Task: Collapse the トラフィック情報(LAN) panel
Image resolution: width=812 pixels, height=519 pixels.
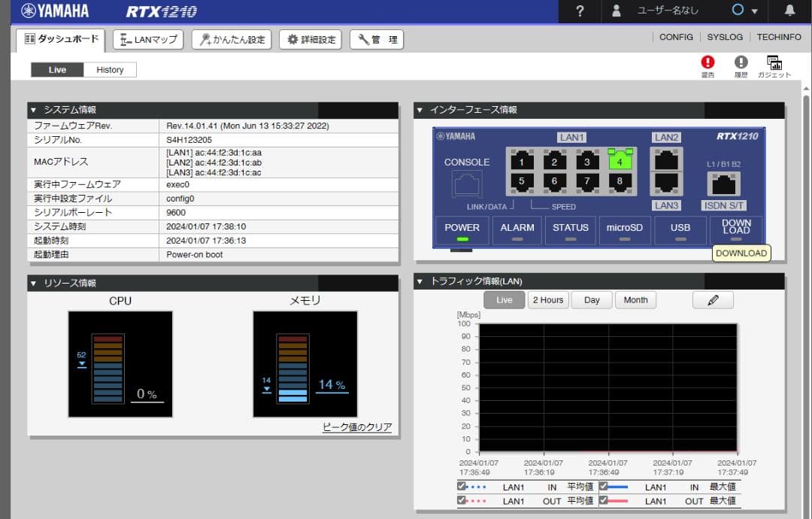Action: pyautogui.click(x=420, y=281)
